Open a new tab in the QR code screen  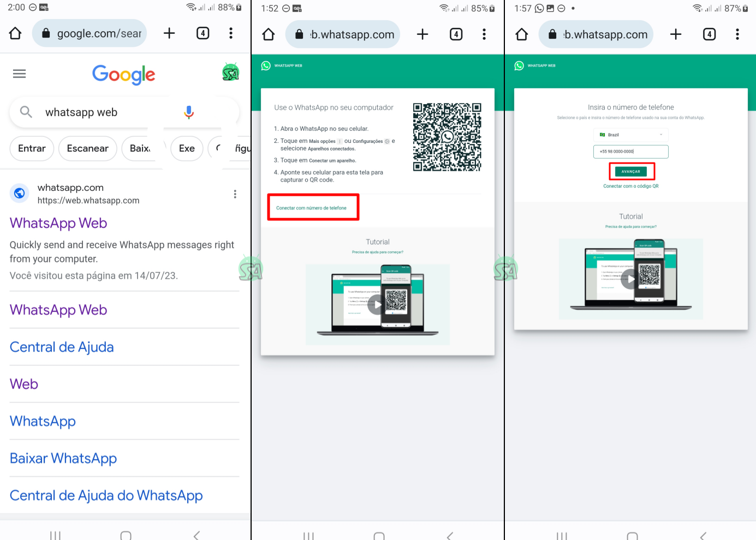(x=422, y=34)
